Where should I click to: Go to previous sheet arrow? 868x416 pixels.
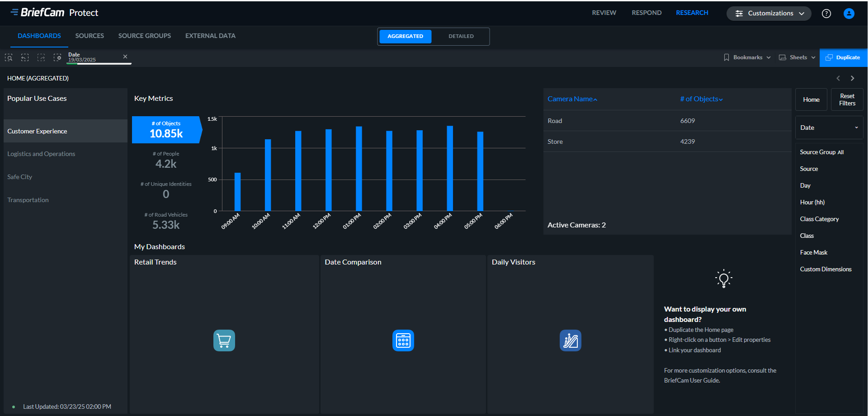click(838, 78)
